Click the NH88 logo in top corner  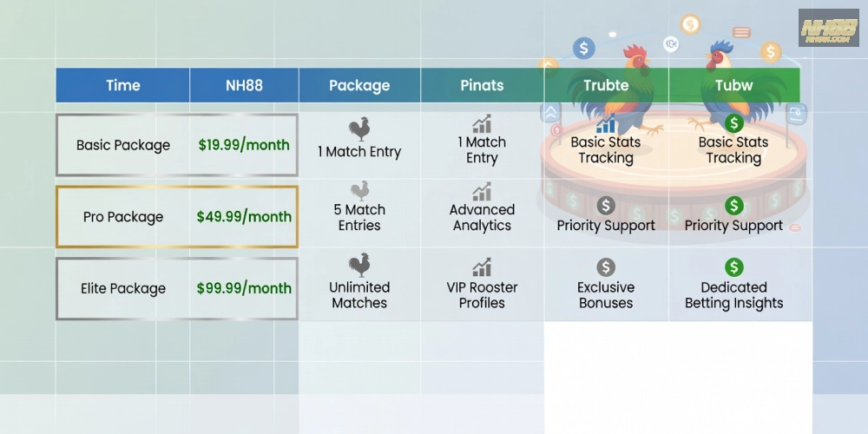[829, 28]
